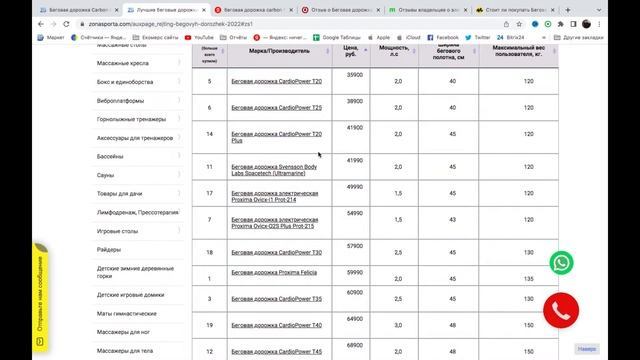Image resolution: width=640 pixels, height=360 pixels.
Task: Click the Наверх scroll-to-top button
Action: pos(587,349)
